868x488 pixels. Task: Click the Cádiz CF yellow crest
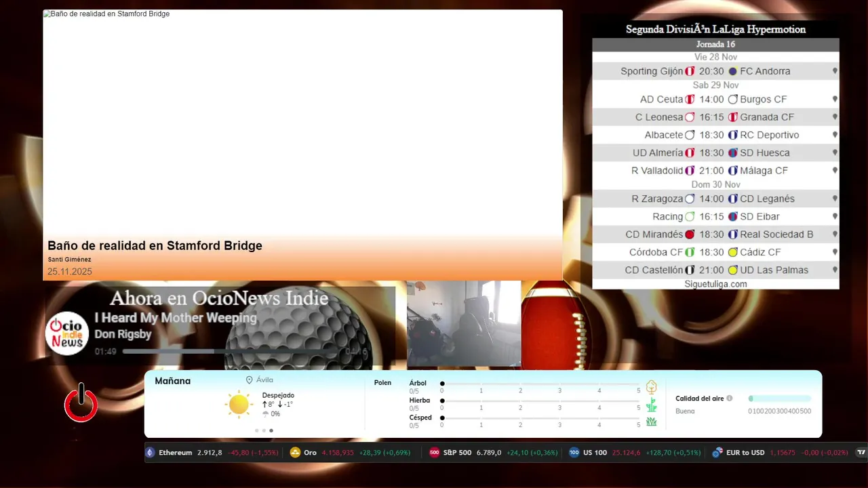tap(732, 252)
